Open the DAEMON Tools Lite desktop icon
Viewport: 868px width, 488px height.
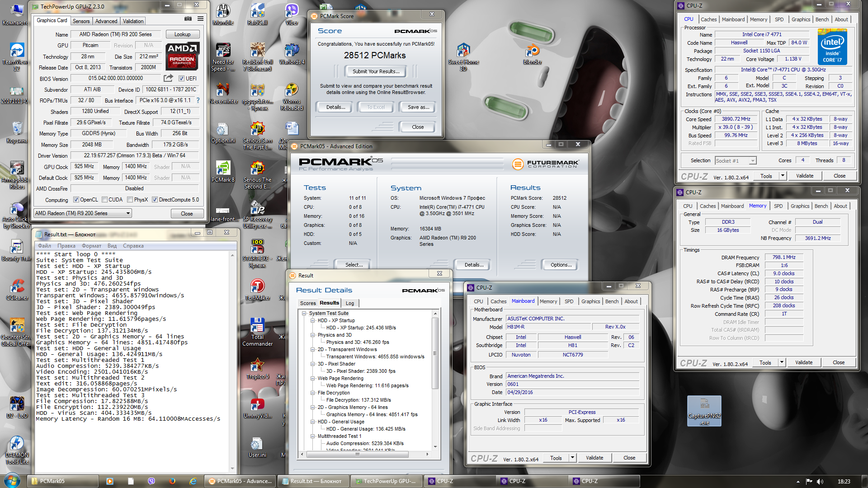click(17, 450)
